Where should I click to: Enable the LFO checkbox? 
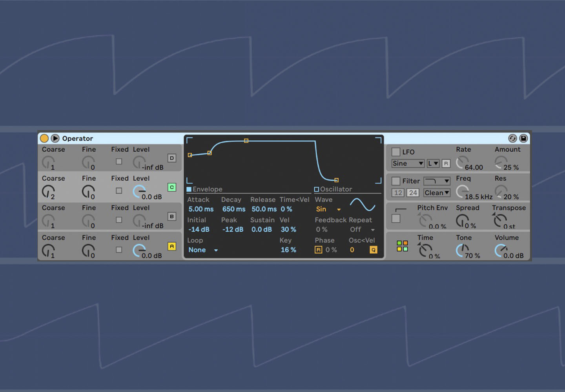(x=396, y=152)
